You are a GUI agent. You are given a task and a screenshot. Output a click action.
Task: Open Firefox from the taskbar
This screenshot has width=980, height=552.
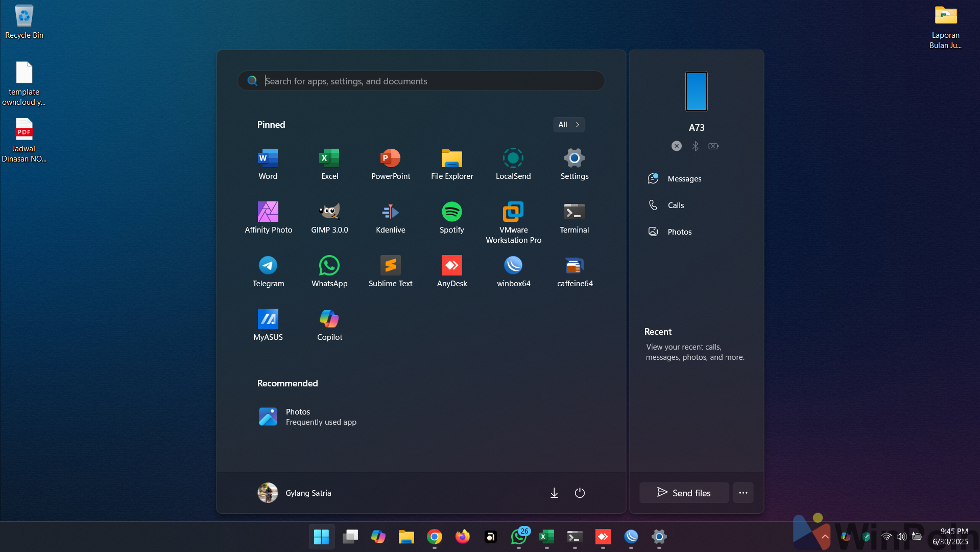point(463,537)
